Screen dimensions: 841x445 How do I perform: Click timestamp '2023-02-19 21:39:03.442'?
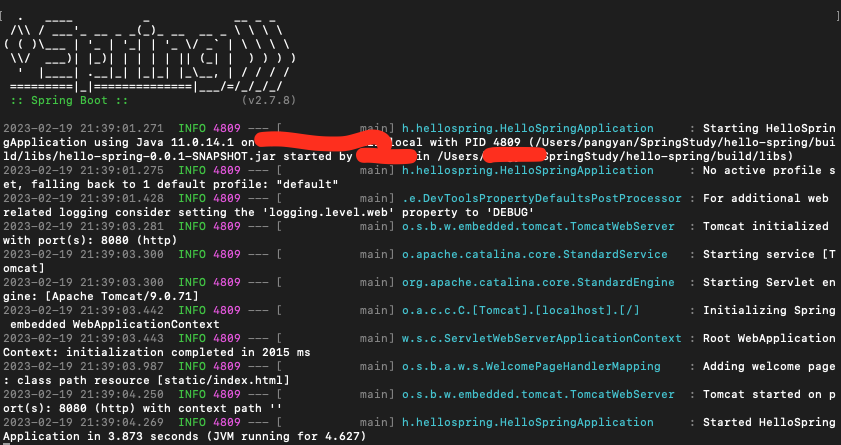point(83,310)
